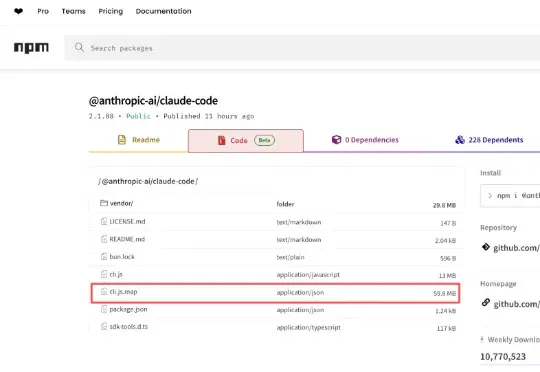
Task: Click the file icon beside LICENSE.md
Action: pyautogui.click(x=104, y=221)
